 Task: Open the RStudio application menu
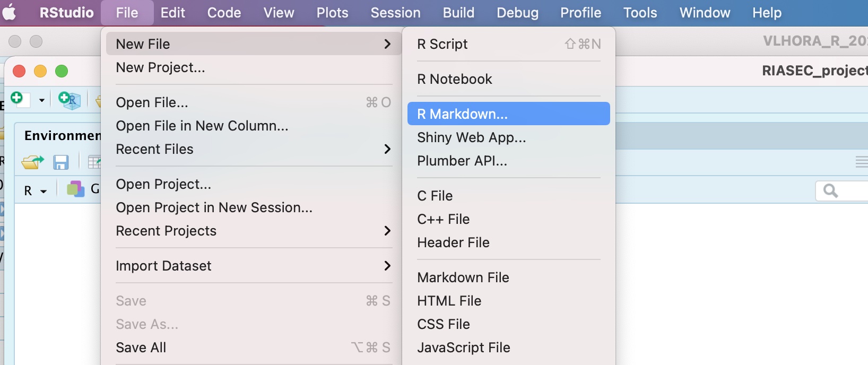pyautogui.click(x=67, y=12)
